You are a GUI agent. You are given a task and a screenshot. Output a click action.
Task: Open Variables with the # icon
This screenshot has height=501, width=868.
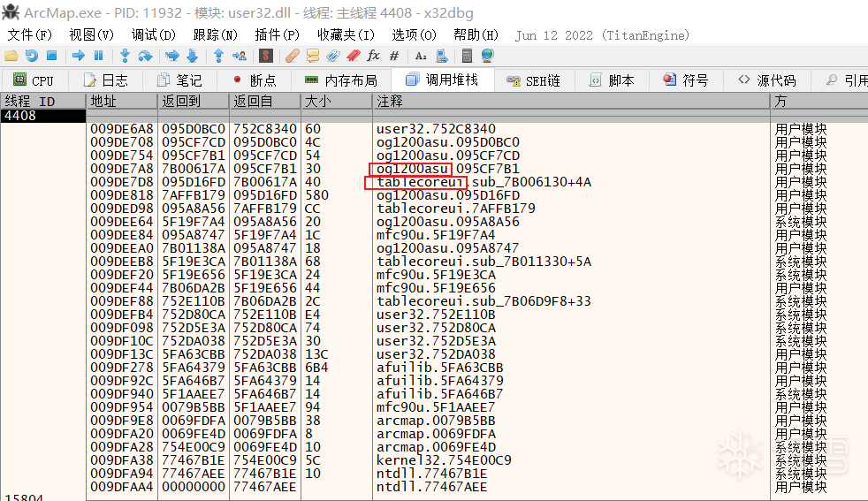[394, 56]
